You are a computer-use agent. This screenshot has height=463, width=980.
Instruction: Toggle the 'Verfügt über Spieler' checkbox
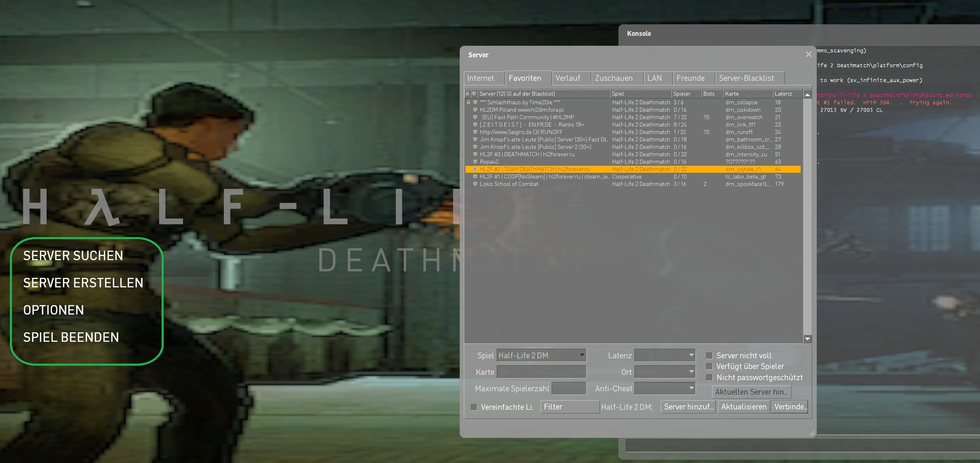710,366
